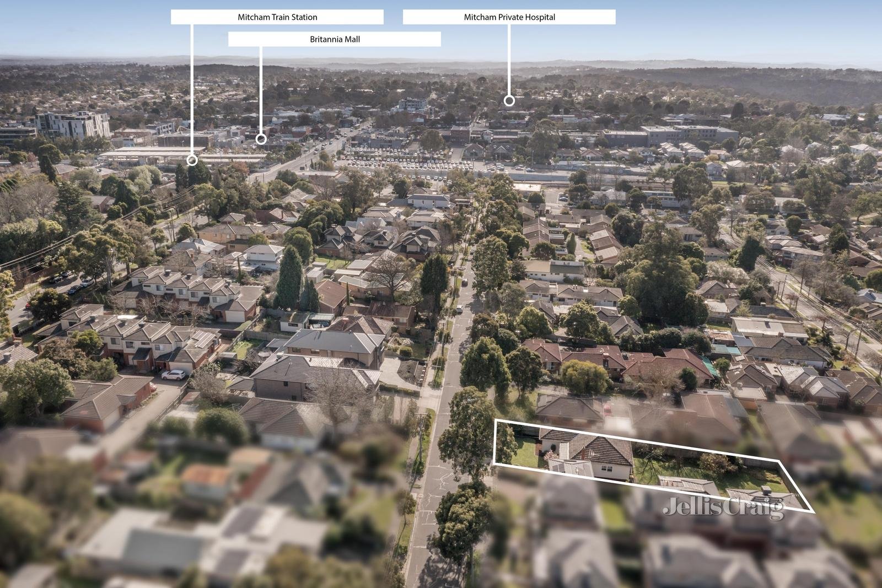Select the Britannia Mall circle marker
This screenshot has width=882, height=588.
point(261,139)
